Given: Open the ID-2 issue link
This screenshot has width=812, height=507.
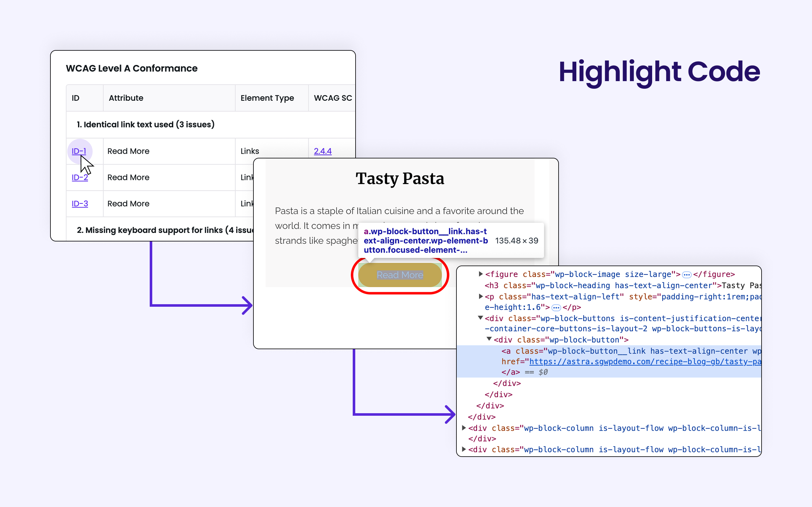Looking at the screenshot, I should click(79, 177).
